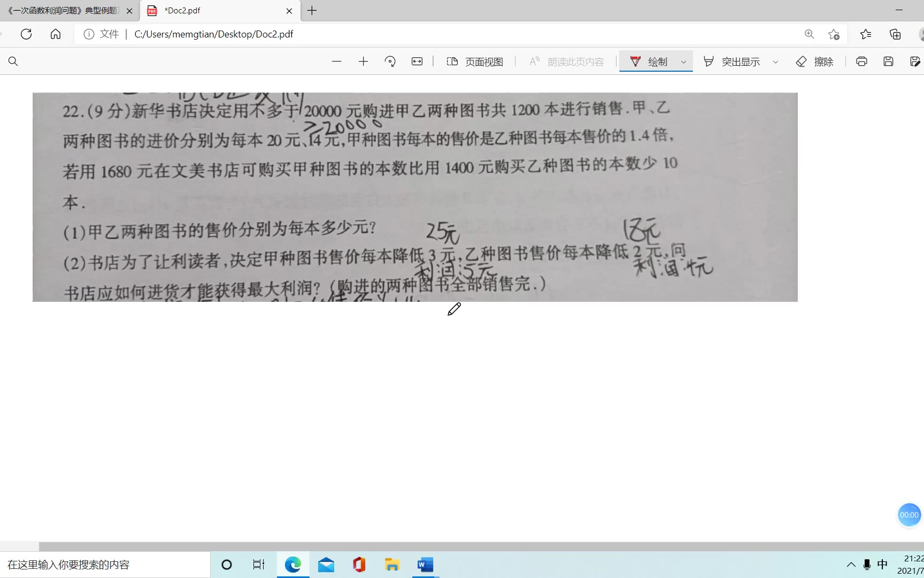Viewport: 924px width, 578px height.
Task: Print the PDF document
Action: point(861,62)
